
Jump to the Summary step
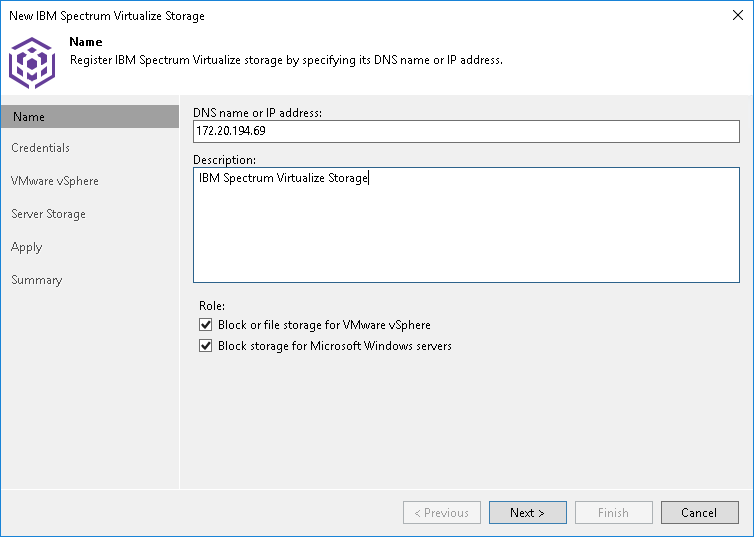pos(37,280)
